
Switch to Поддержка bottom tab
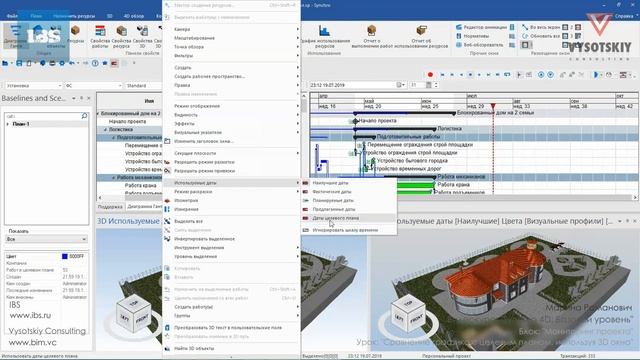110,207
